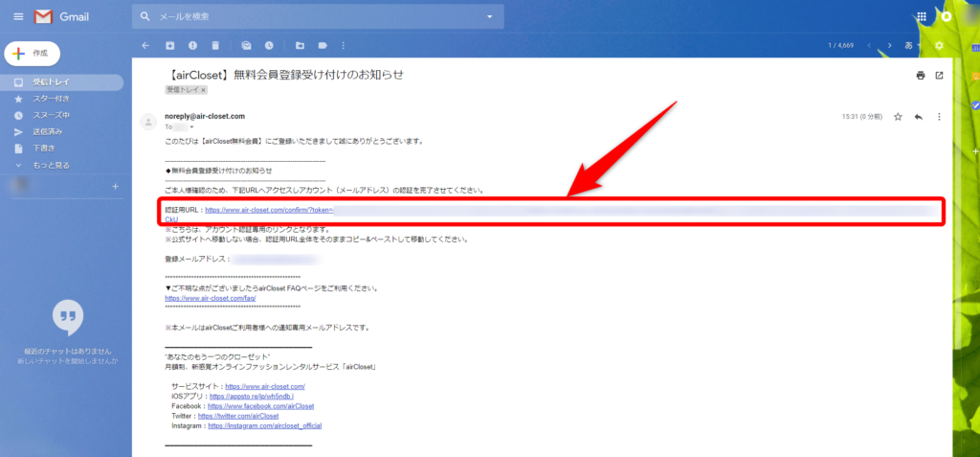Image resolution: width=980 pixels, height=457 pixels.
Task: Open the Gmail main menu hamburger
Action: [x=18, y=17]
